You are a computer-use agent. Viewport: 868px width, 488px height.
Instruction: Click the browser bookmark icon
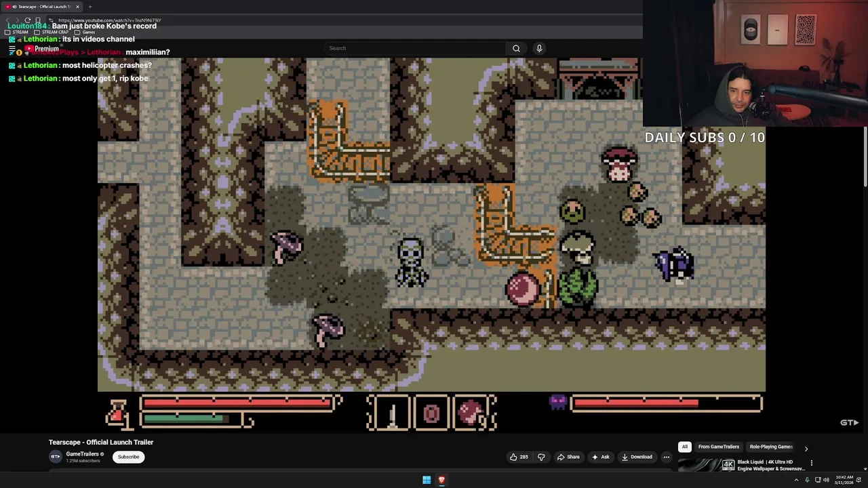pyautogui.click(x=38, y=20)
